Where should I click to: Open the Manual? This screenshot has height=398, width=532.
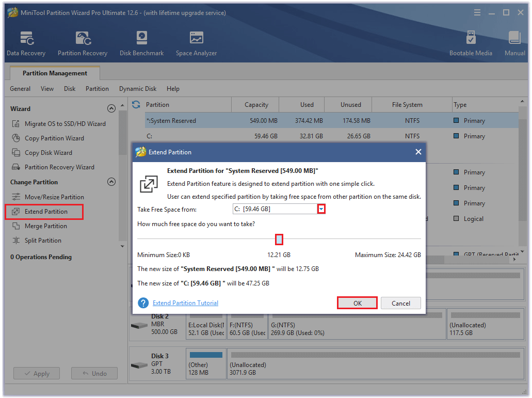coord(514,43)
